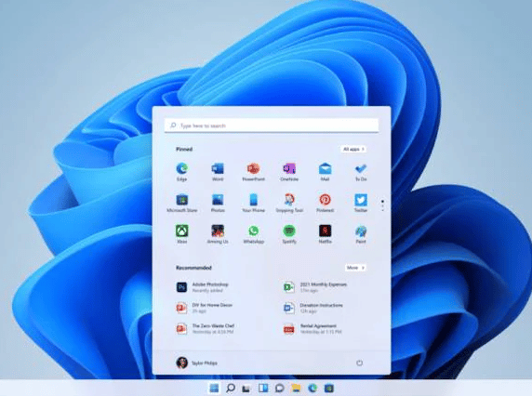Open the Pinterest pinned app

pos(325,203)
